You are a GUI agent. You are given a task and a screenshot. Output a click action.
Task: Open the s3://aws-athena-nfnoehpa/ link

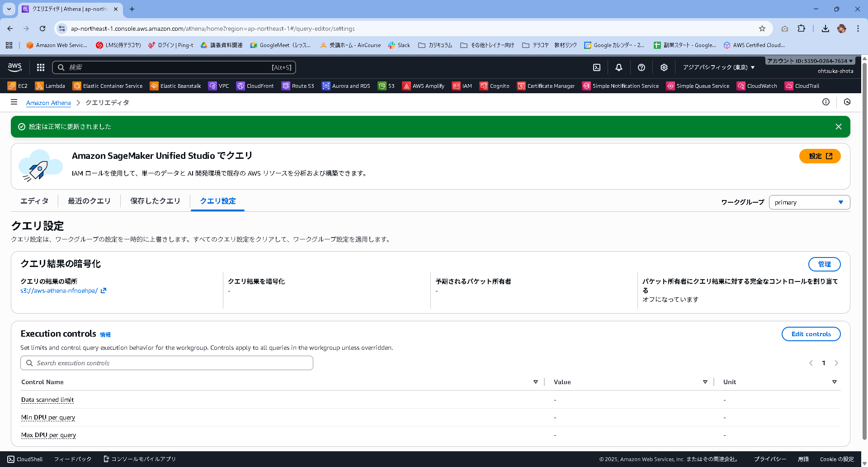(x=63, y=291)
